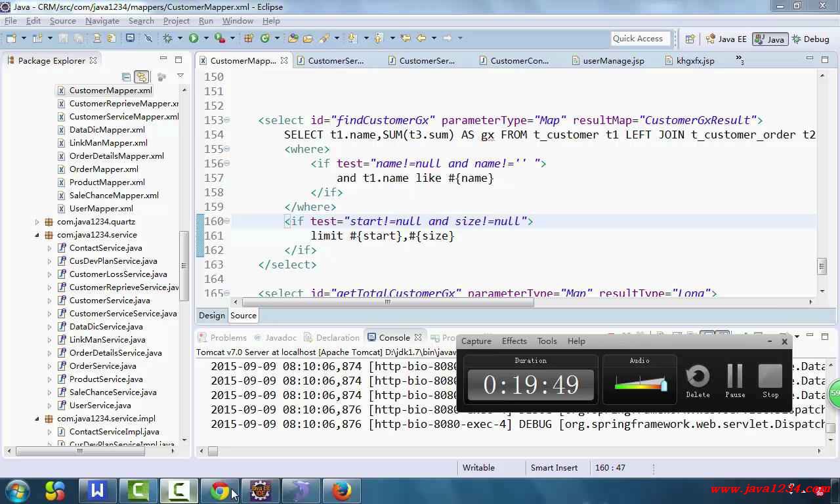This screenshot has width=840, height=504.
Task: Expand the UserService.java node
Action: [49, 406]
